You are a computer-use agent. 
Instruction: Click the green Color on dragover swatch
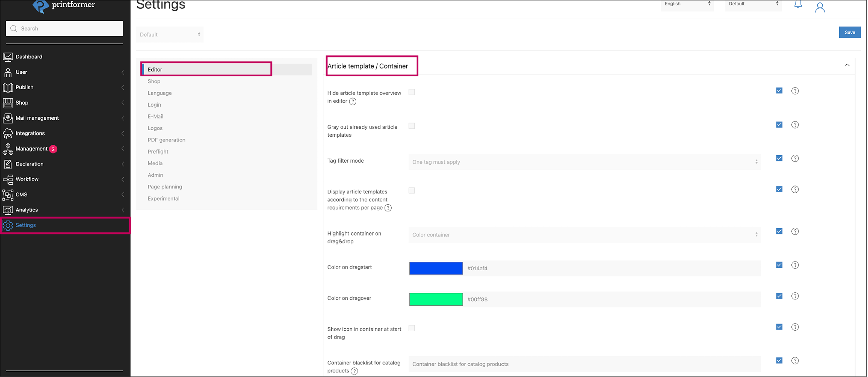pos(435,299)
